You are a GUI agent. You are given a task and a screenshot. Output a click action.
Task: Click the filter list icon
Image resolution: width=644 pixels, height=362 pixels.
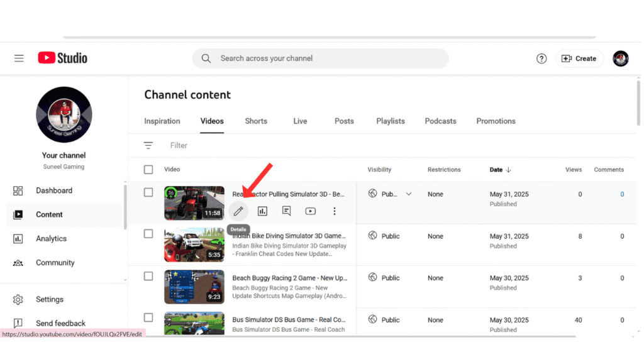point(148,145)
